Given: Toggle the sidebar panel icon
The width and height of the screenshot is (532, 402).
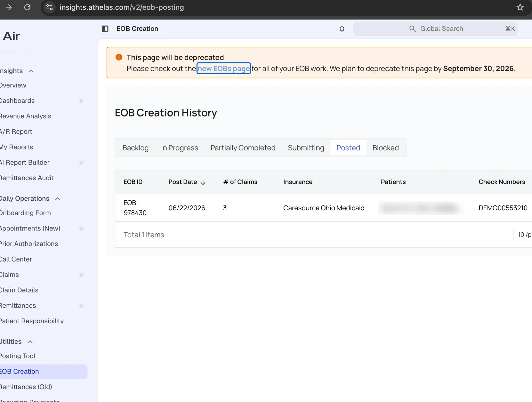Looking at the screenshot, I should (x=105, y=29).
